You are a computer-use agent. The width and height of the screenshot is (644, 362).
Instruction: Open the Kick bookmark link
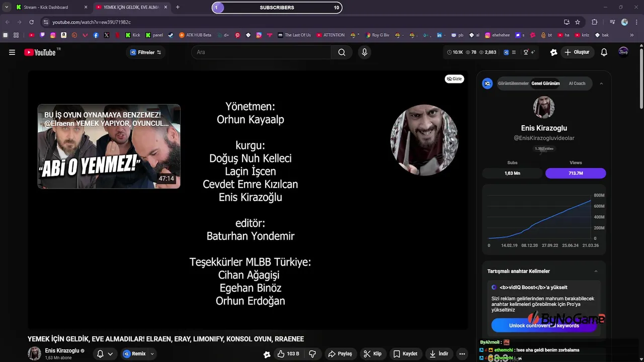(133, 35)
